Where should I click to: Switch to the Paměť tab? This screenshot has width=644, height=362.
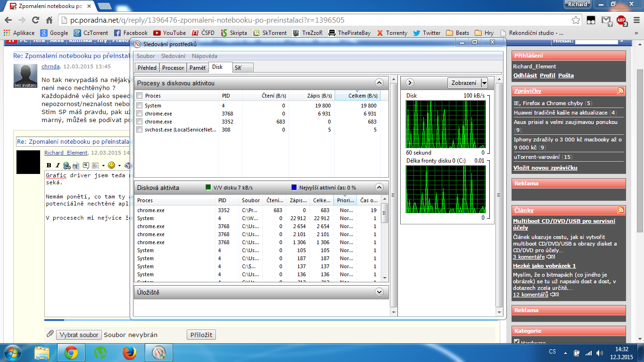pos(198,68)
